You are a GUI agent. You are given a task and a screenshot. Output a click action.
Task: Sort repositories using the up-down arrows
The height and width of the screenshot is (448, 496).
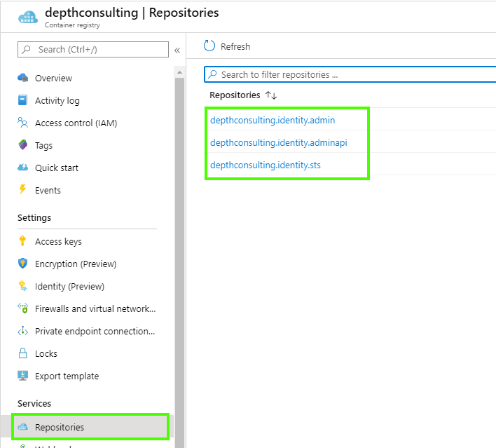click(x=271, y=95)
